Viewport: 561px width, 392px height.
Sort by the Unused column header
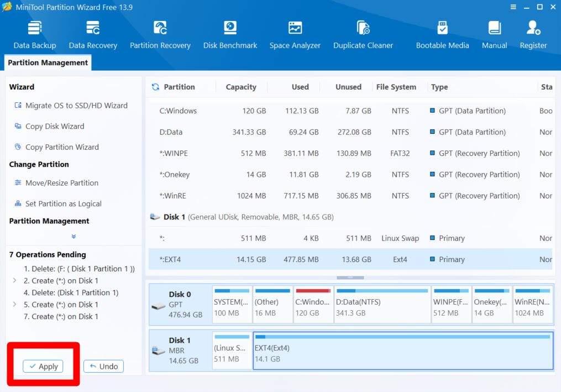[348, 87]
